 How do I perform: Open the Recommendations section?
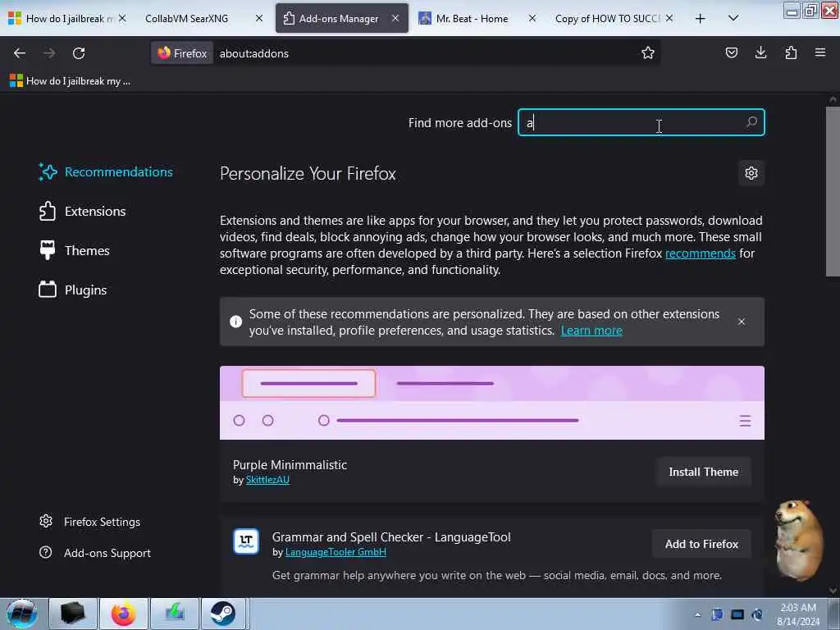point(106,172)
